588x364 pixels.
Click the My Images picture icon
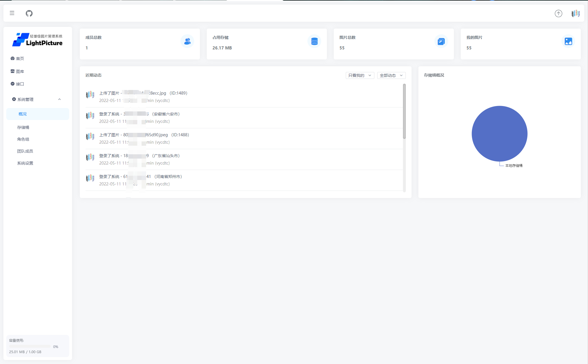click(568, 41)
